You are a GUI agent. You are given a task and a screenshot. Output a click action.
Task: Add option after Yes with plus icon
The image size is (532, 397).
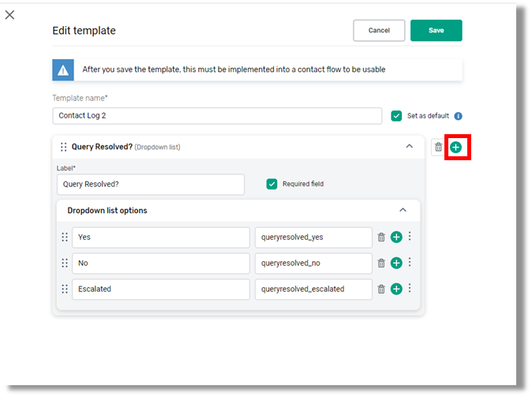[x=396, y=237]
